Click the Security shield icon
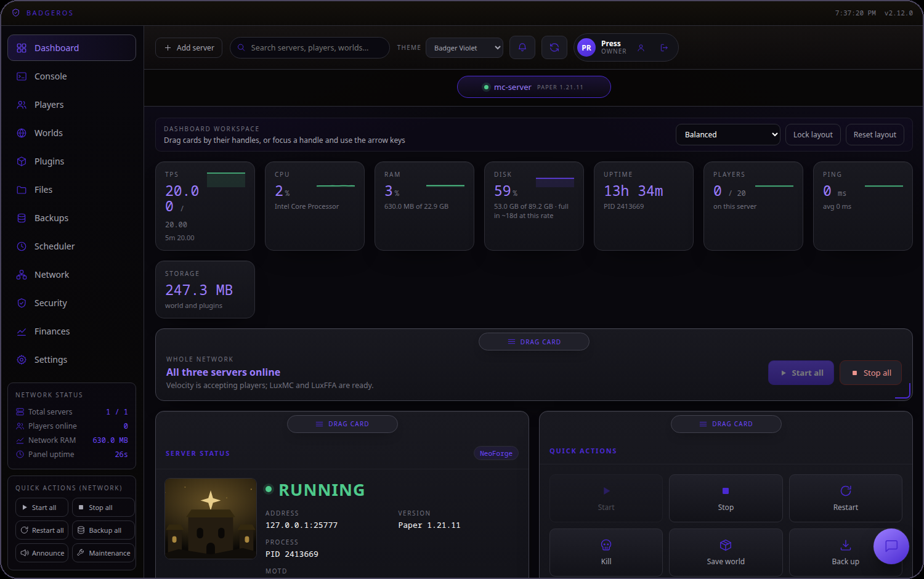Viewport: 924px width, 579px height. (22, 303)
